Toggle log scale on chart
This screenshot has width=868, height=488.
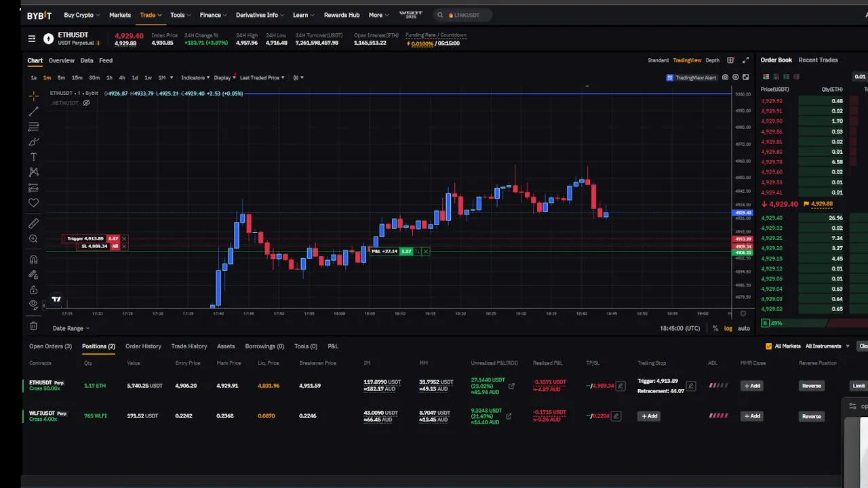[x=728, y=328]
